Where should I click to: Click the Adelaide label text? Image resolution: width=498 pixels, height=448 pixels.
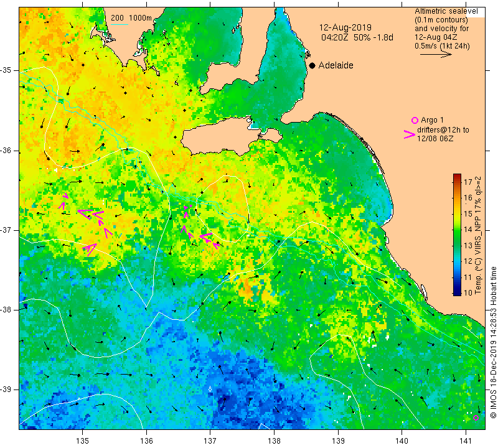click(336, 65)
